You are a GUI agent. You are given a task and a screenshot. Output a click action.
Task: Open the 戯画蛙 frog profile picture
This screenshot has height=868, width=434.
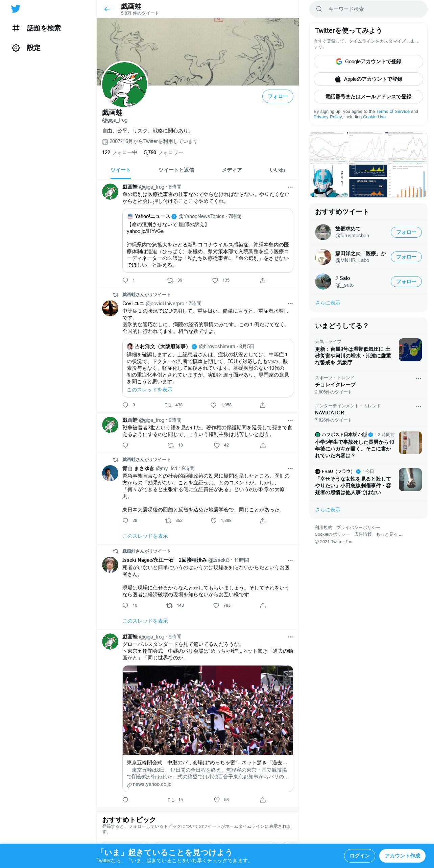124,85
